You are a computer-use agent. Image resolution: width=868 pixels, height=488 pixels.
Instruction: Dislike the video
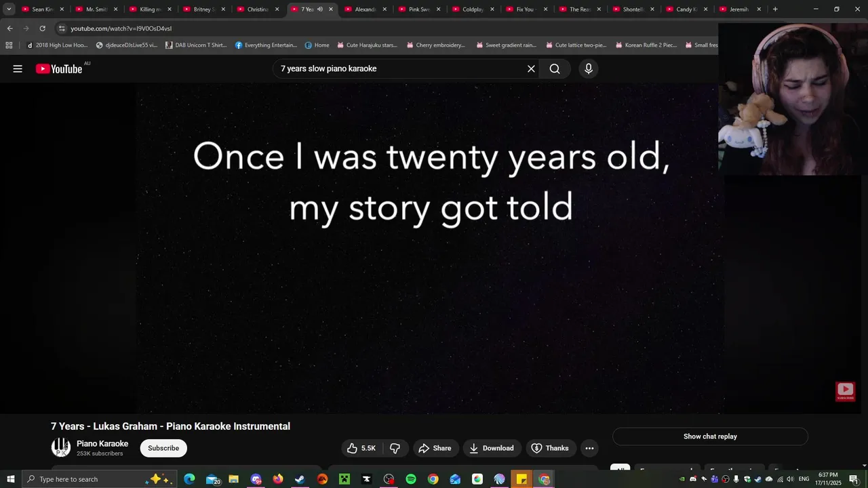tap(395, 448)
